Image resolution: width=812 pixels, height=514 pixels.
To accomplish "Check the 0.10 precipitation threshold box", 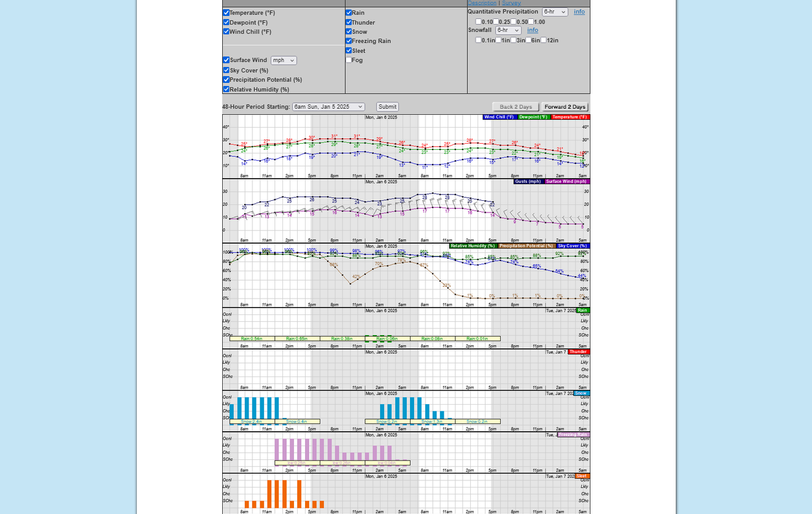I will [x=479, y=21].
